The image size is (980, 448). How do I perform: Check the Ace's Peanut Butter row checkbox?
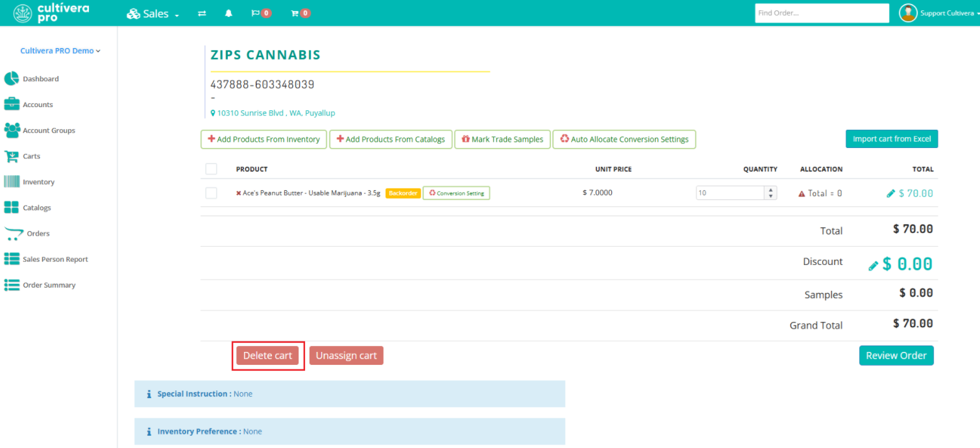(x=211, y=193)
